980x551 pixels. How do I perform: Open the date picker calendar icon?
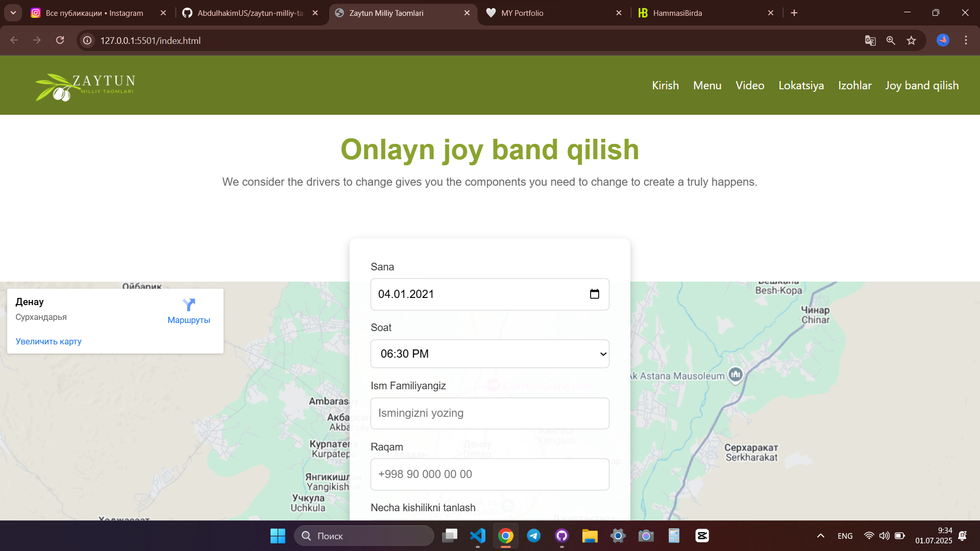click(594, 294)
